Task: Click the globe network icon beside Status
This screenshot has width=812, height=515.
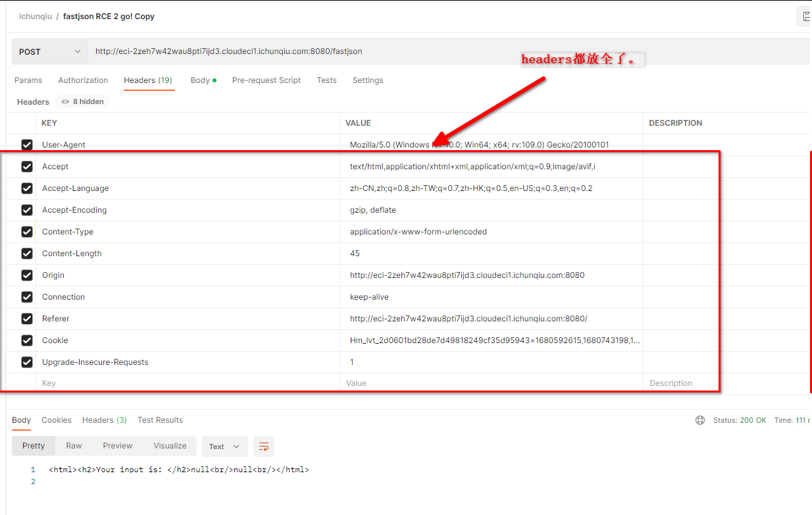Action: 700,420
